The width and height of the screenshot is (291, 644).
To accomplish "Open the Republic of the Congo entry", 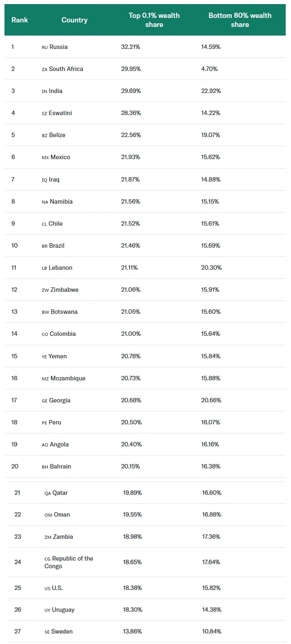I will pos(69,562).
